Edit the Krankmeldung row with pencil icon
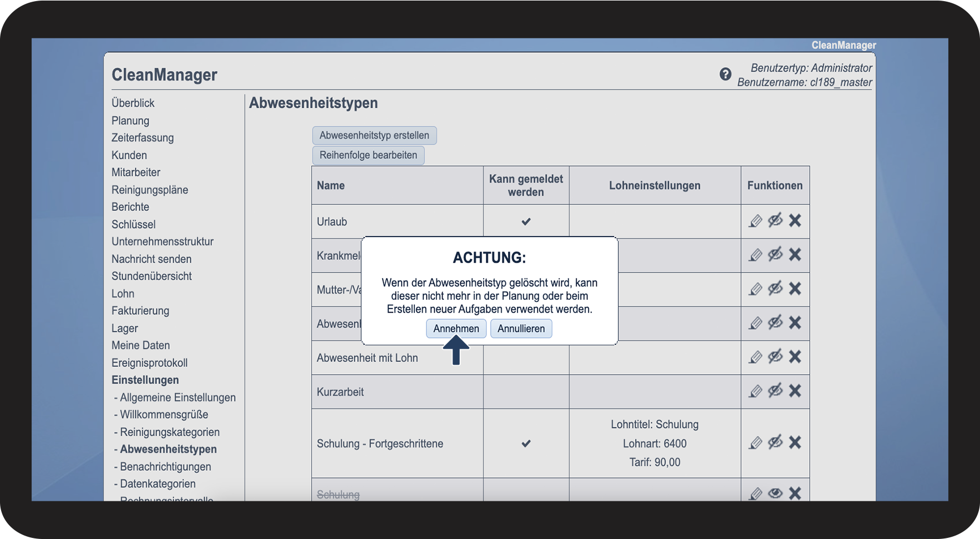 pos(755,255)
